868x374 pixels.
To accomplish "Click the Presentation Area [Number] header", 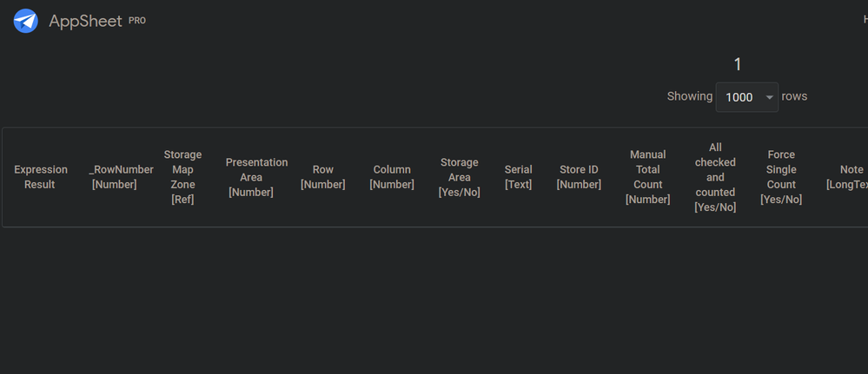I will tap(256, 177).
